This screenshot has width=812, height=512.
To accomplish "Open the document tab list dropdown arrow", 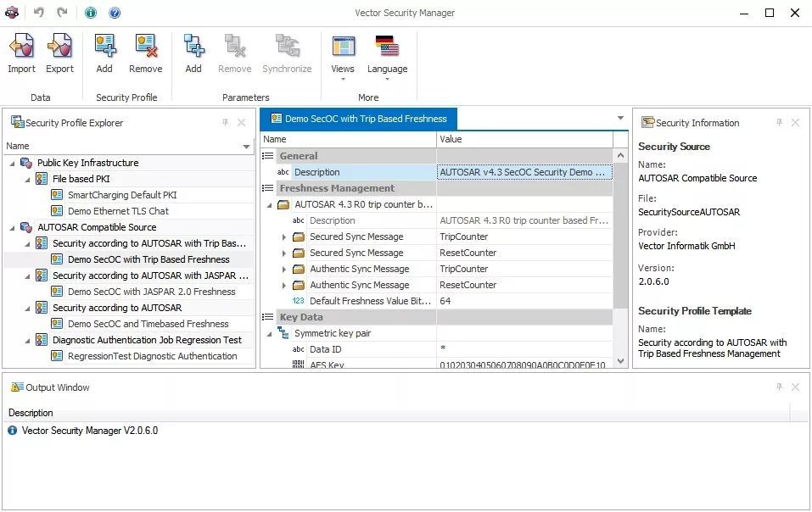I will tap(620, 119).
